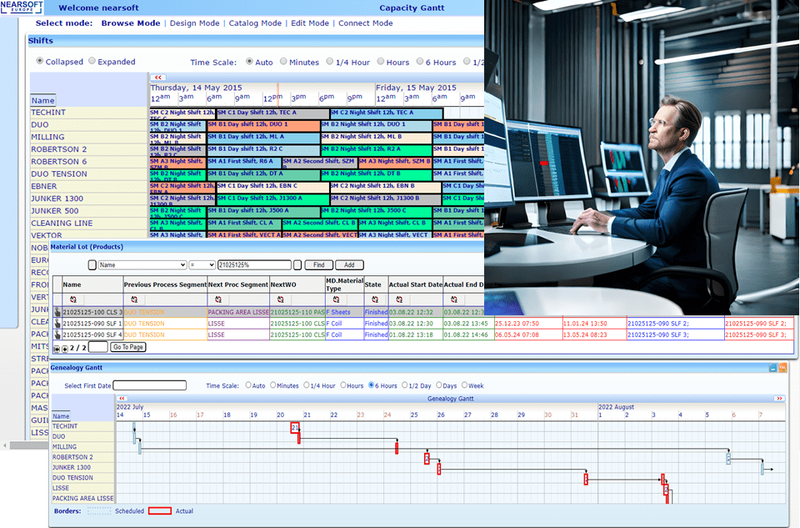Sort by Name header in Genealogy Gantt

[61, 416]
